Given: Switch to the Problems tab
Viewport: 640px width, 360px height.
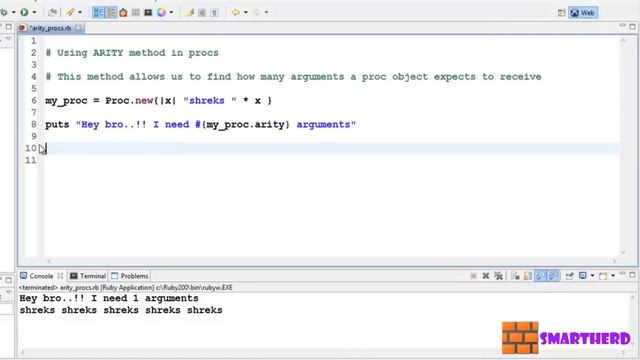Looking at the screenshot, I should (x=130, y=276).
